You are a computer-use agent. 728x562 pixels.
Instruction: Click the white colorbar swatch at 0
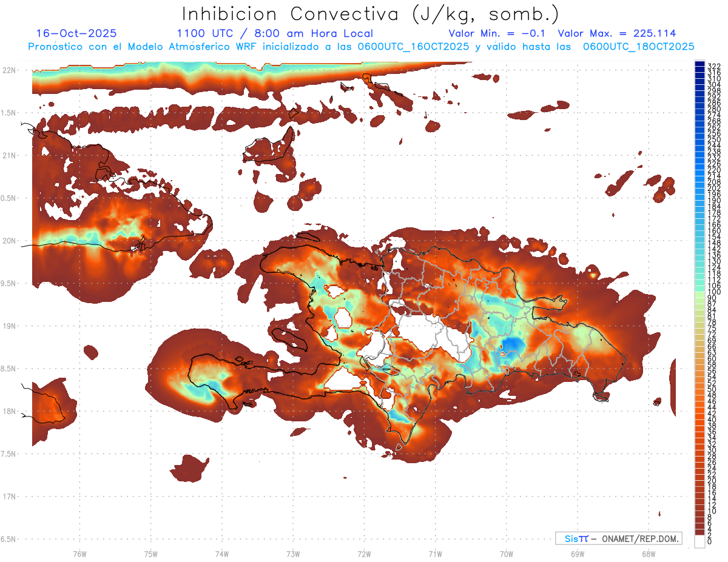(x=700, y=543)
